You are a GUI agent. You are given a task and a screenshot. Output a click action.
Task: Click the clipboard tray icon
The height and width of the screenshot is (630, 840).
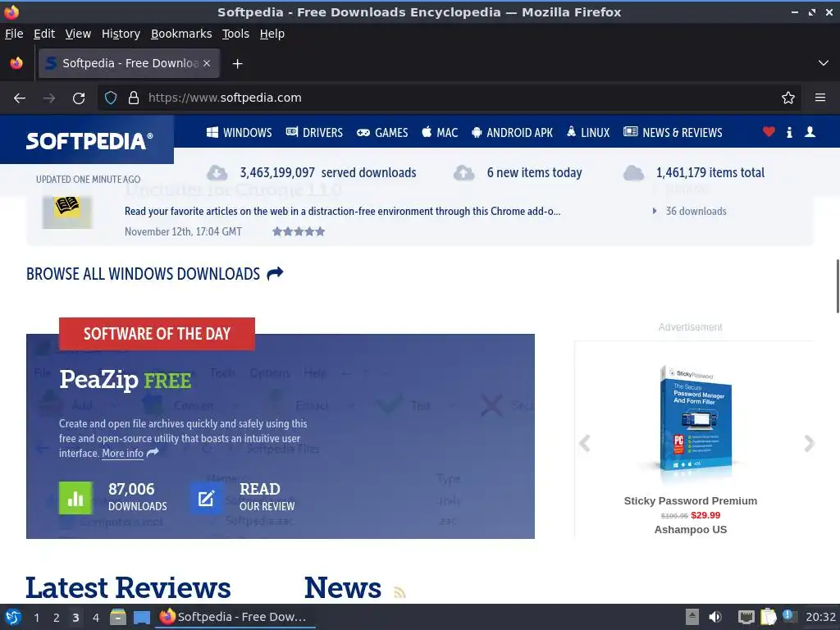pos(768,617)
